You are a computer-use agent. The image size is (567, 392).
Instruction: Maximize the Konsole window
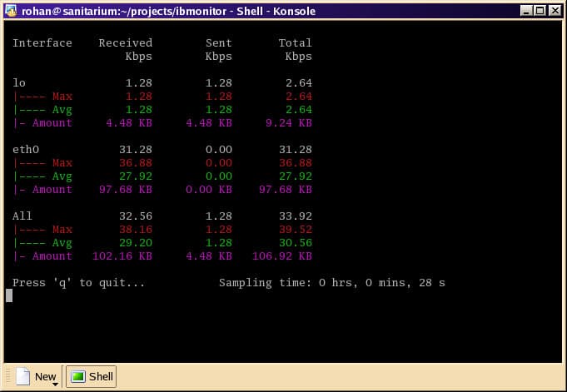coord(540,11)
